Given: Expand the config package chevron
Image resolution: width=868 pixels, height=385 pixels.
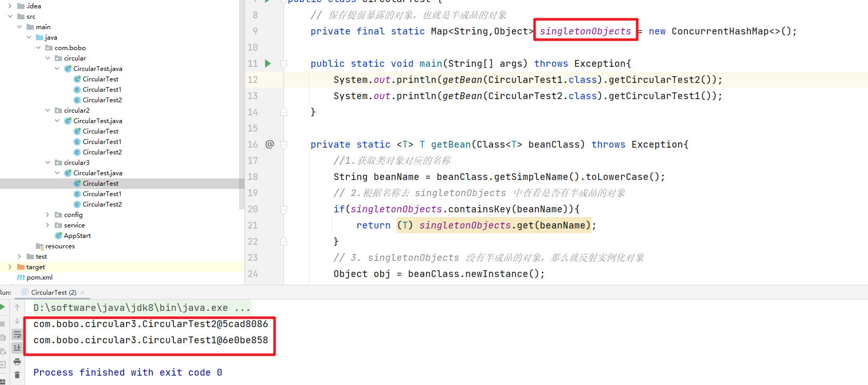Looking at the screenshot, I should [47, 215].
